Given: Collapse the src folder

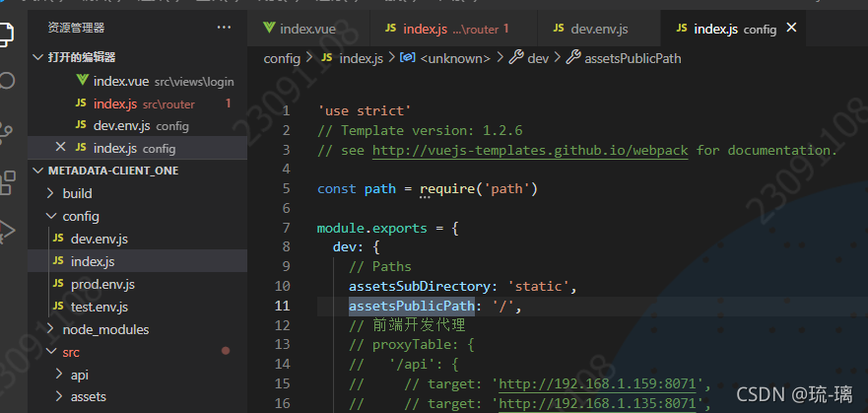Looking at the screenshot, I should point(50,352).
